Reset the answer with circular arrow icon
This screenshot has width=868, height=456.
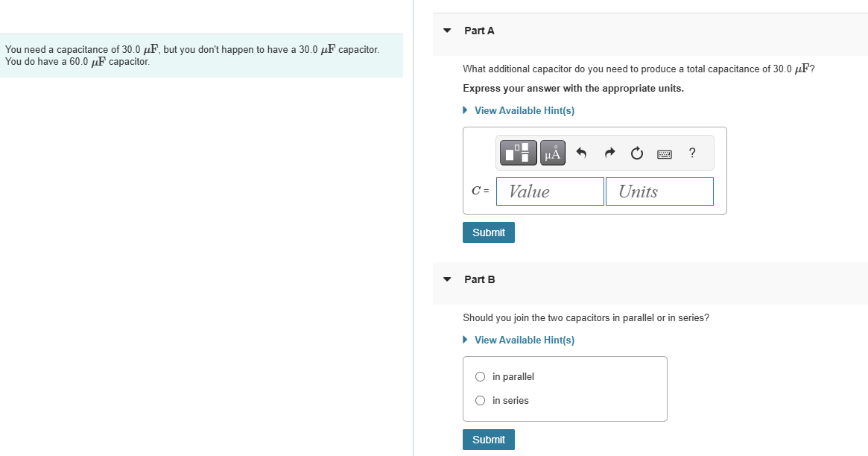(636, 153)
